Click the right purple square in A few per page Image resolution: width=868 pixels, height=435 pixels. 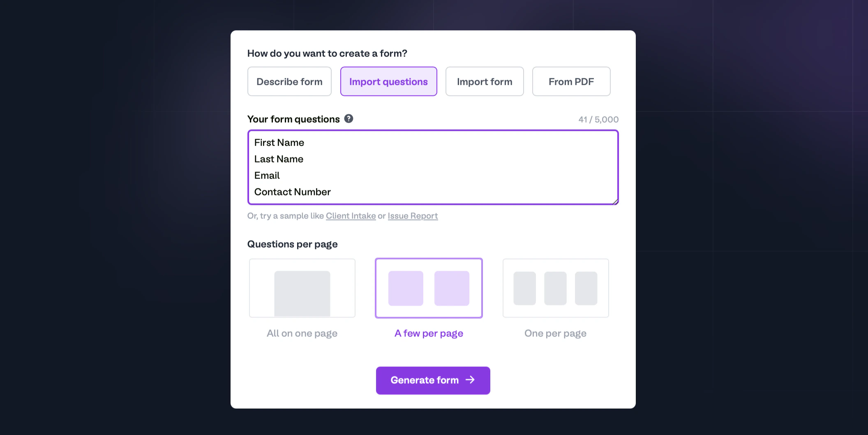coord(452,288)
